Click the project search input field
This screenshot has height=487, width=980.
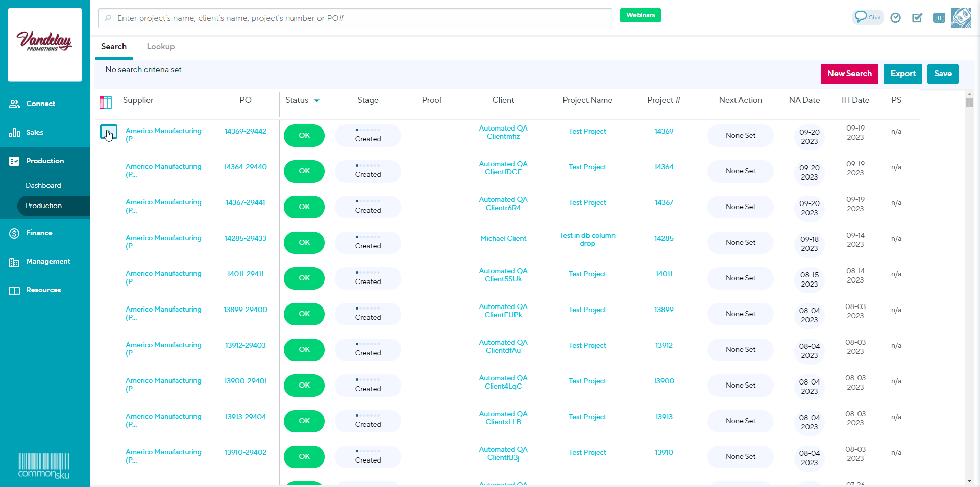click(355, 18)
